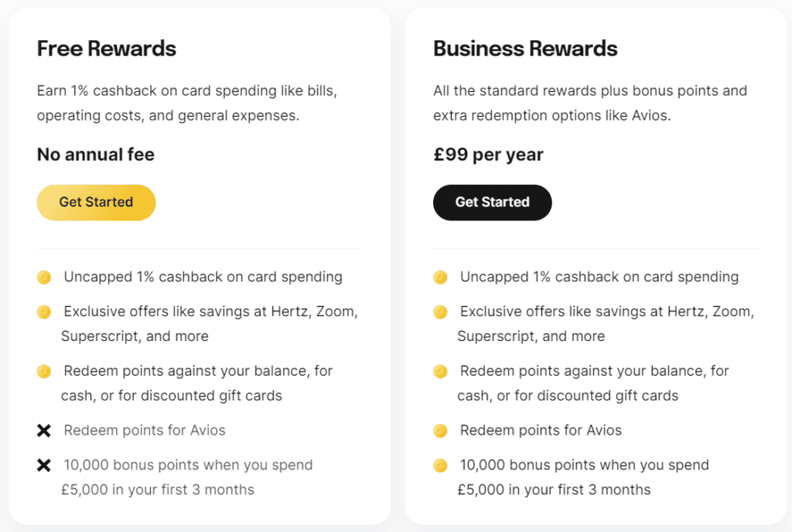Click the coin icon next to uncapped cashback in Business Rewards

440,277
